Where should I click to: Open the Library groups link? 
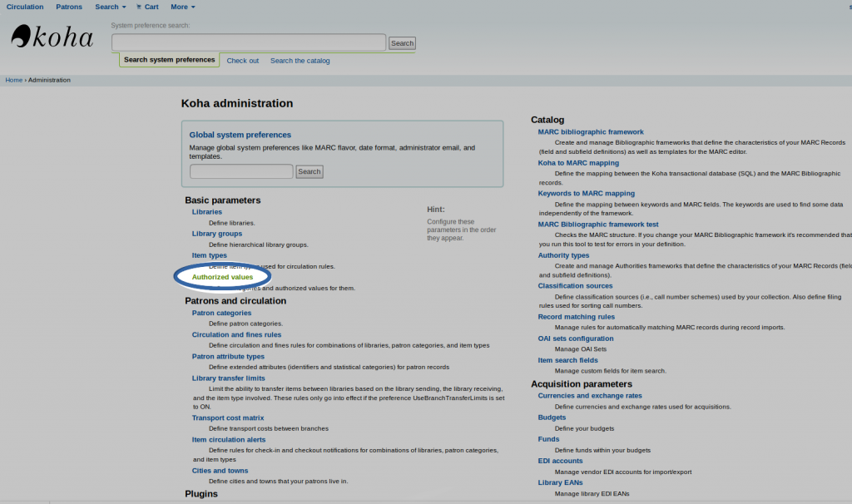click(217, 234)
